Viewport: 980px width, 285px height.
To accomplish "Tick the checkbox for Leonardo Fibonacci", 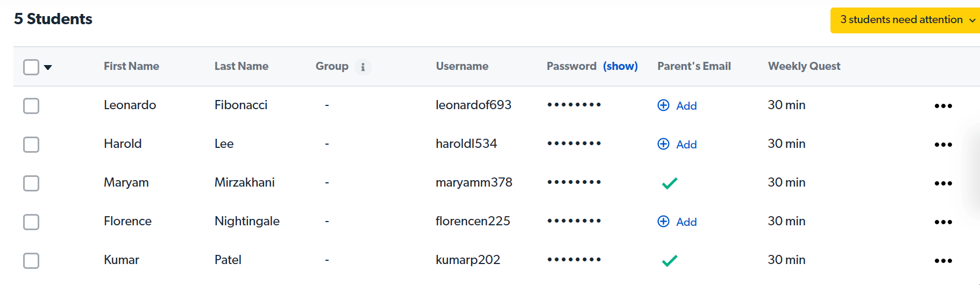I will tap(31, 106).
